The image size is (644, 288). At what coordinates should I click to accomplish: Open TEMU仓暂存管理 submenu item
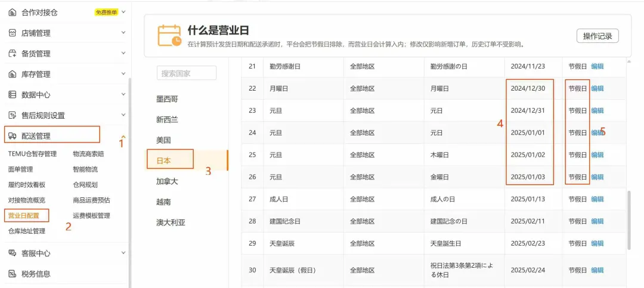(x=32, y=154)
